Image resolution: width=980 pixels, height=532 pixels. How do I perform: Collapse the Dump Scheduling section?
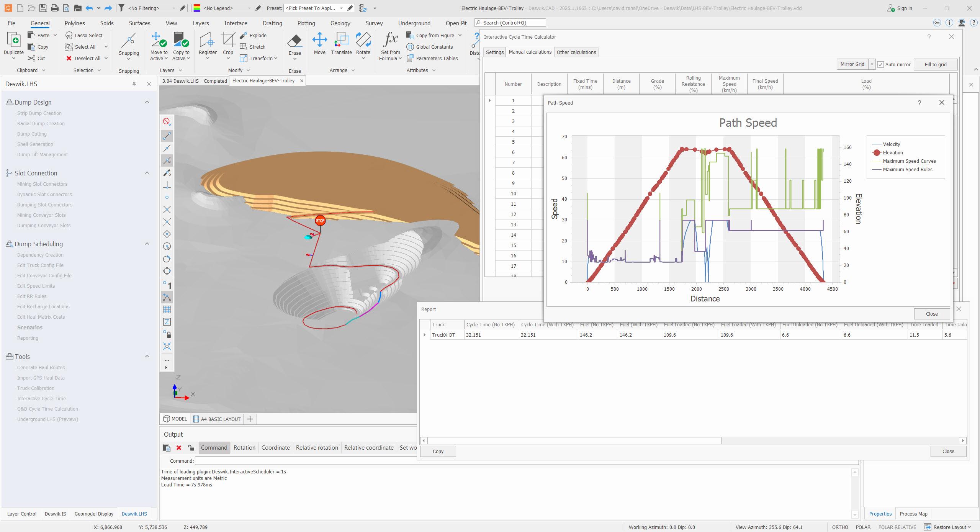(x=147, y=244)
